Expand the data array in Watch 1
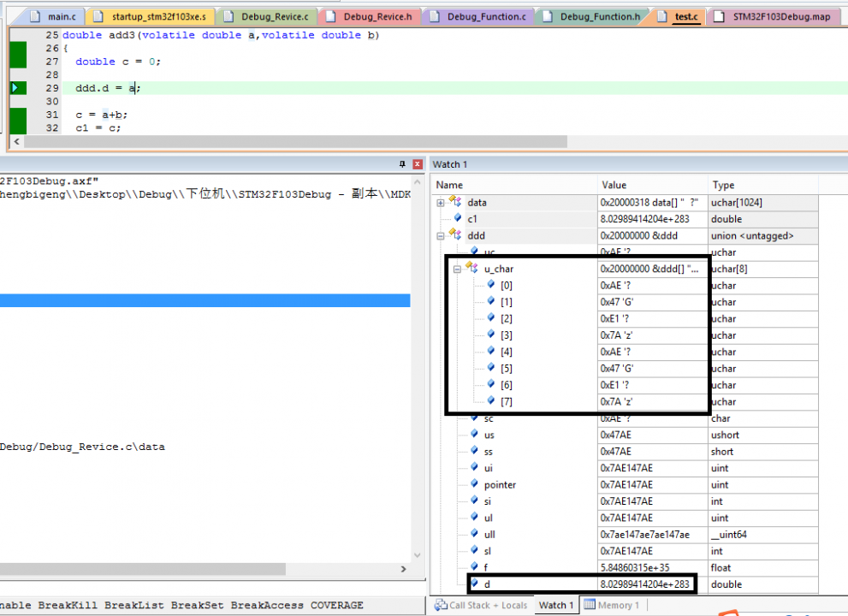Viewport: 848px width, 616px height. pyautogui.click(x=441, y=203)
